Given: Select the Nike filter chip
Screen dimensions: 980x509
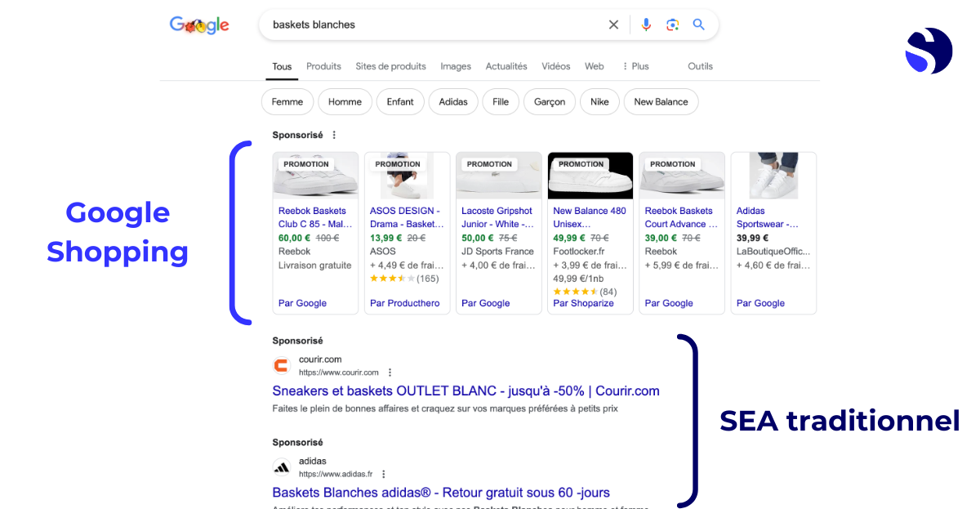Looking at the screenshot, I should (599, 102).
